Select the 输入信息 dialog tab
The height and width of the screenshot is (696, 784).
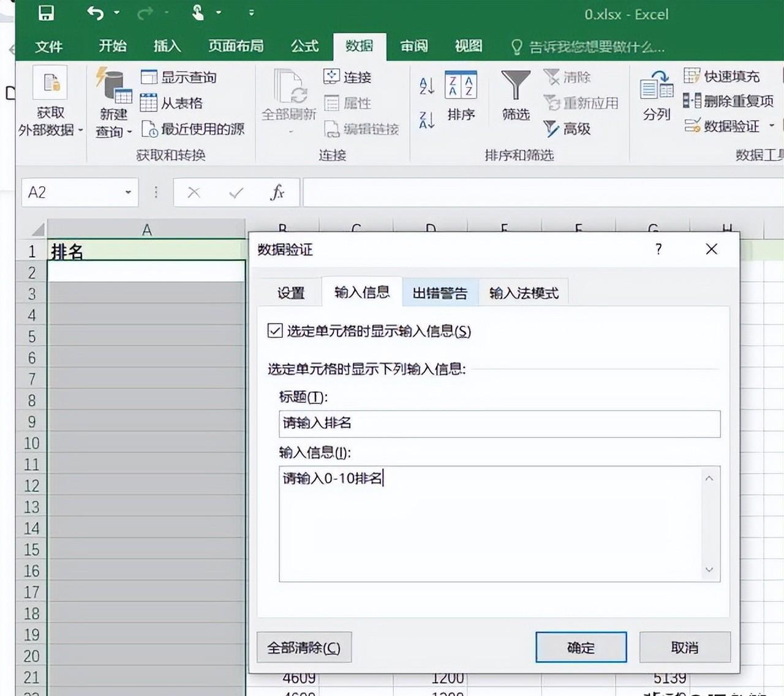tap(361, 292)
